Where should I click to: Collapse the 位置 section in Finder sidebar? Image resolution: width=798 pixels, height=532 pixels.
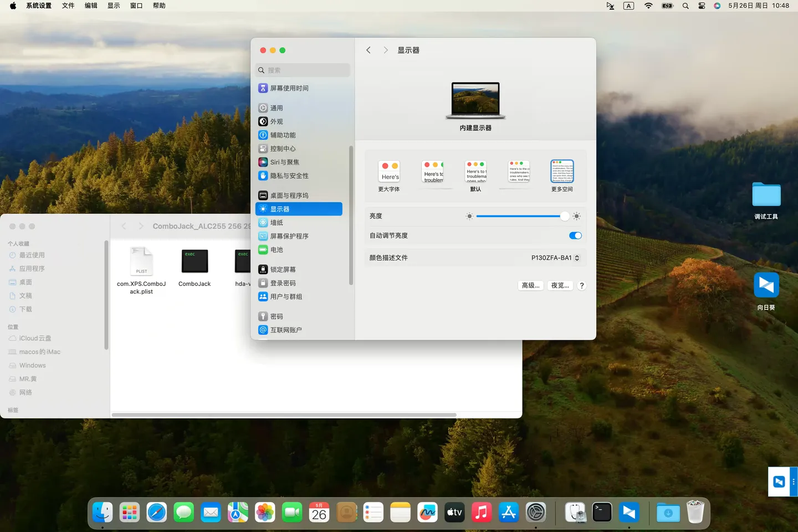click(x=13, y=326)
